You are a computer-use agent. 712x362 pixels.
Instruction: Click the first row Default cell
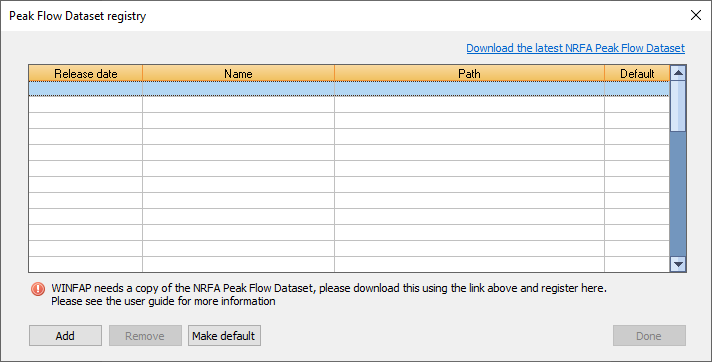pyautogui.click(x=637, y=89)
